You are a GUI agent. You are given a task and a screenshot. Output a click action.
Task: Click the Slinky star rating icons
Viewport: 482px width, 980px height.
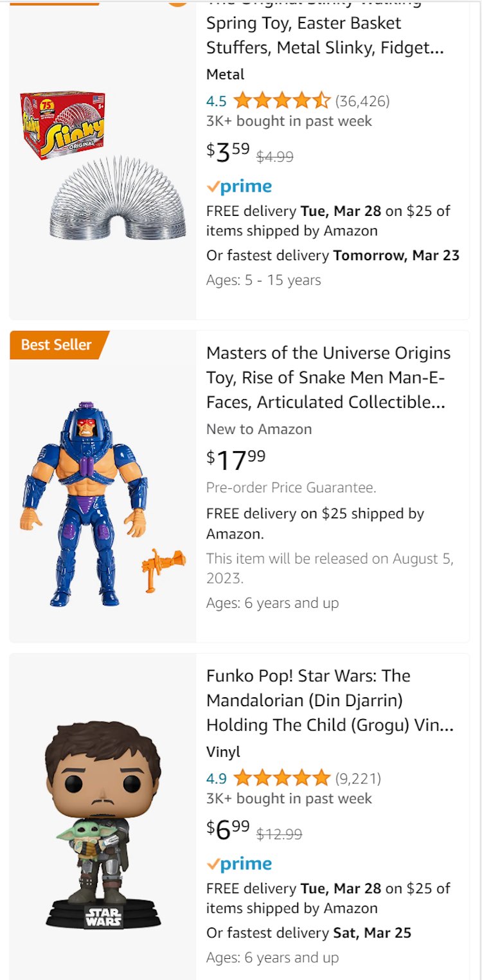(x=281, y=101)
